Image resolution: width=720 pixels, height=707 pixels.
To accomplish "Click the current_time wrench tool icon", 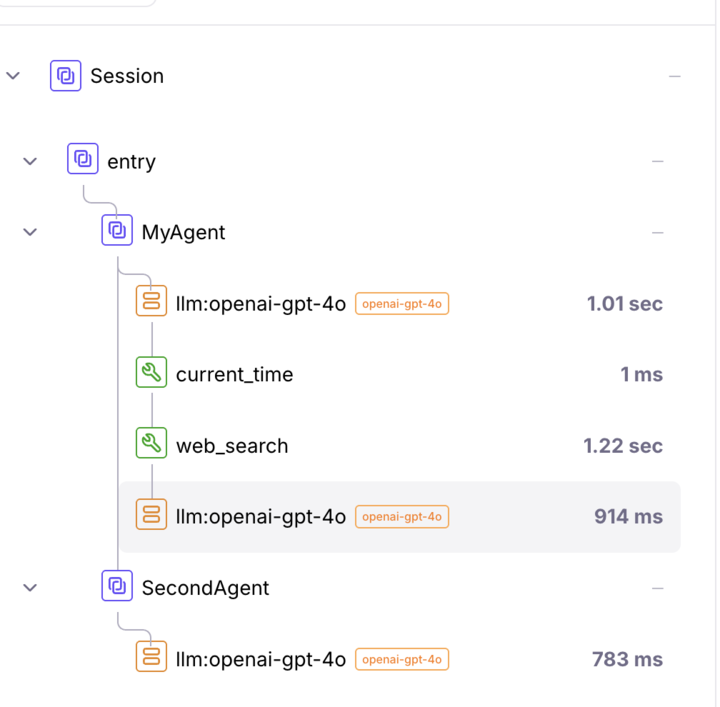I will [x=151, y=374].
